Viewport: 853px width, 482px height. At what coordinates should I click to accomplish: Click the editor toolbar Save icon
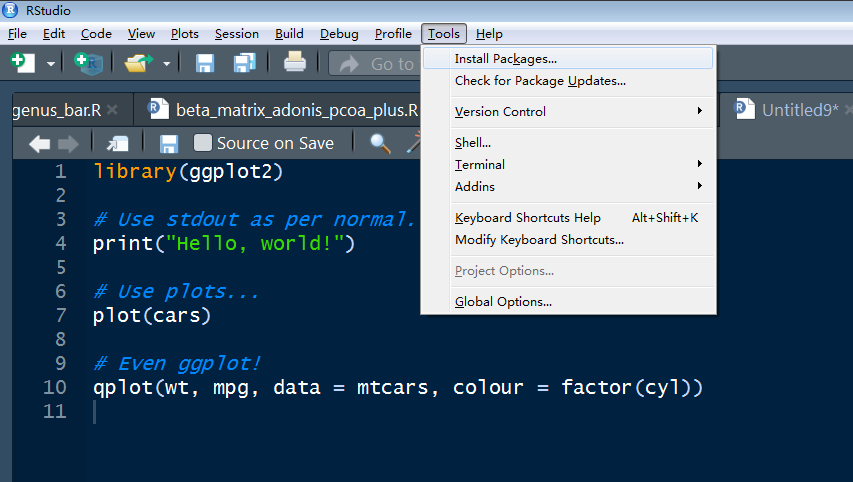point(169,144)
